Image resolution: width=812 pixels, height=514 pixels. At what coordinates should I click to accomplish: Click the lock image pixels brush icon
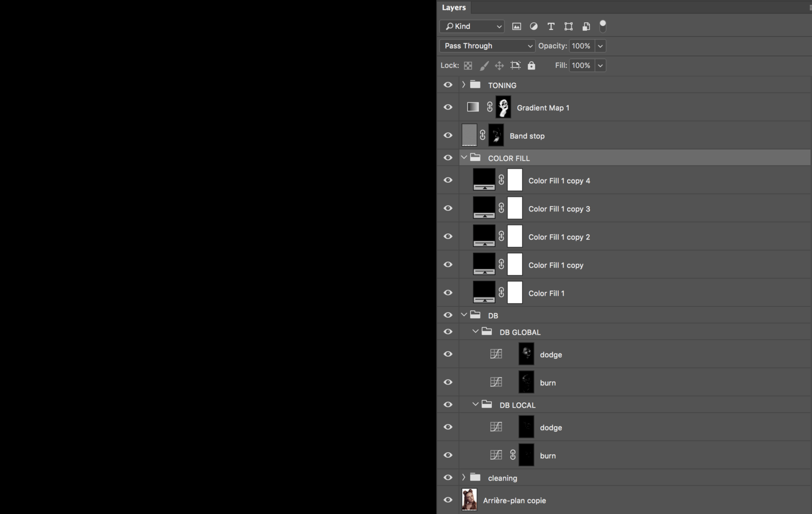point(484,66)
